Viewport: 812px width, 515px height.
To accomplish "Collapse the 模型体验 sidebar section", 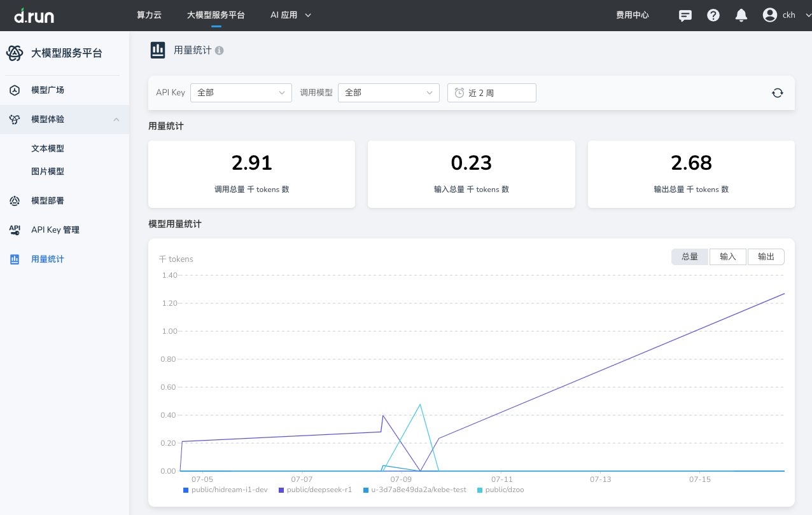I will coord(116,120).
